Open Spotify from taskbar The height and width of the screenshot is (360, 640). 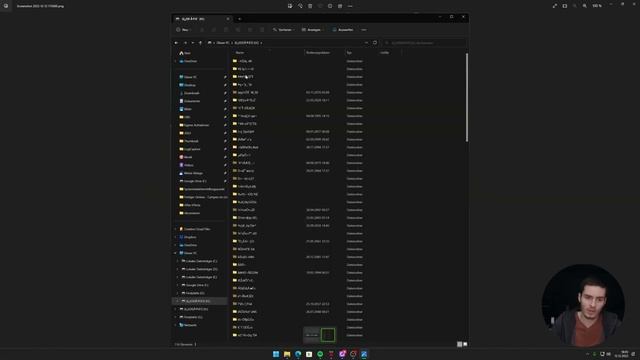pos(320,354)
